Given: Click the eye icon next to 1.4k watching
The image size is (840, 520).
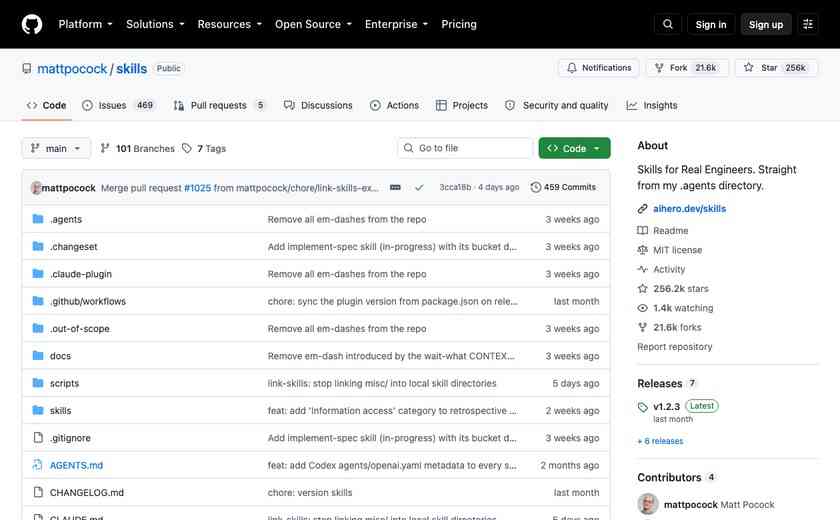Looking at the screenshot, I should (642, 308).
